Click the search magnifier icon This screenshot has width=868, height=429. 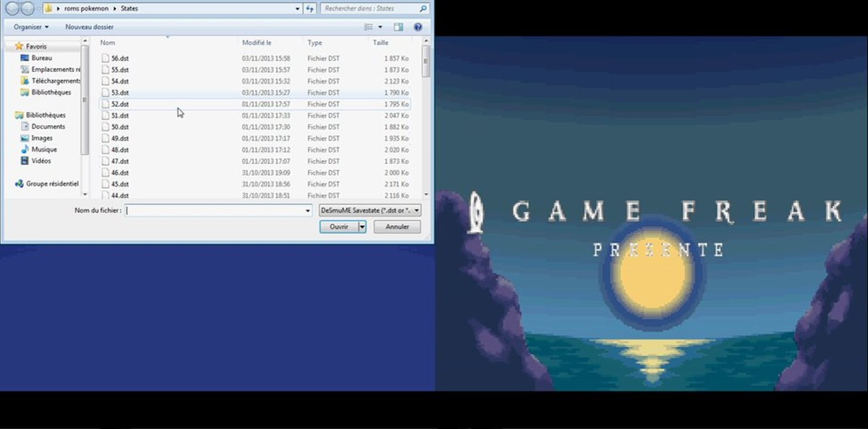tap(423, 9)
